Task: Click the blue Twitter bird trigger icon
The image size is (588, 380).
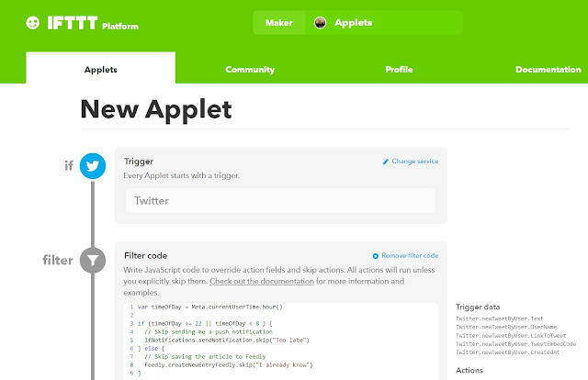Action: pos(93,165)
